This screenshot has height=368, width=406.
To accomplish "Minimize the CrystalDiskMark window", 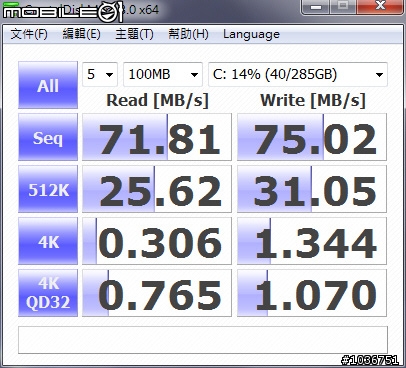I will click(316, 6).
